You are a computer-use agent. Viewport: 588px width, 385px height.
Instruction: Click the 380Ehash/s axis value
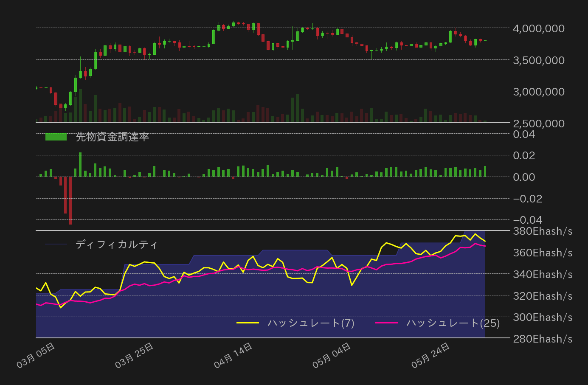coord(543,231)
